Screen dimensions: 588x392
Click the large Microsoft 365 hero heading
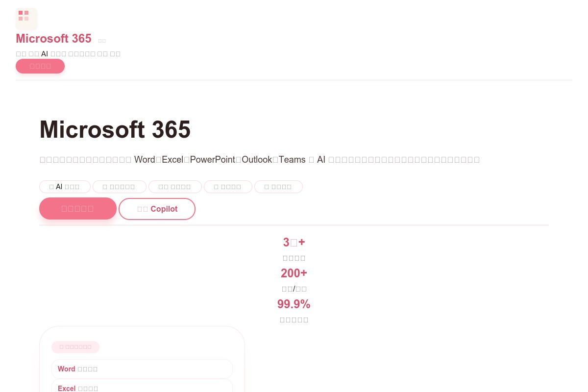click(x=115, y=129)
